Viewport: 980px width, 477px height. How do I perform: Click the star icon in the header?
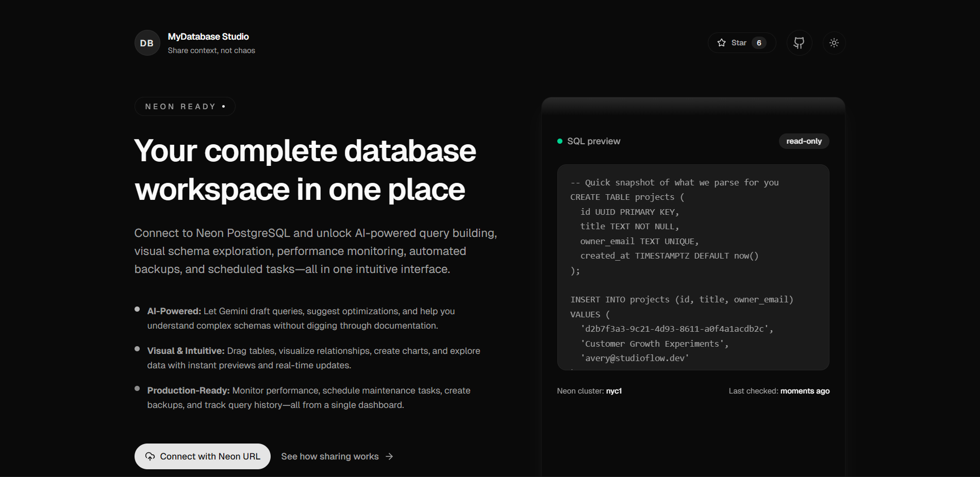(721, 43)
